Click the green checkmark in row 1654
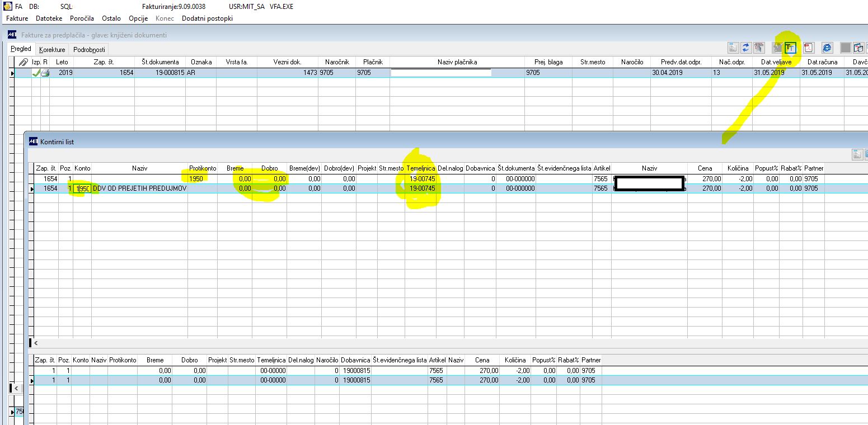The height and width of the screenshot is (425, 868). 36,73
